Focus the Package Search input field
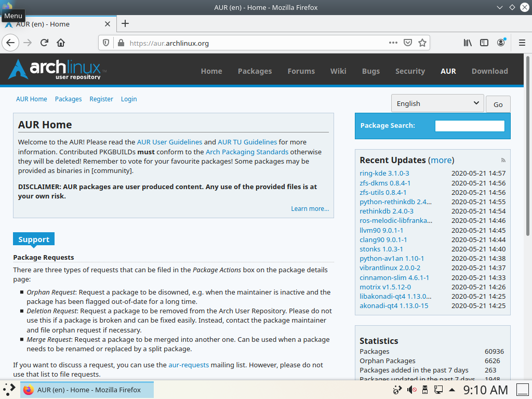Screen dimensions: 532x399 coord(470,126)
